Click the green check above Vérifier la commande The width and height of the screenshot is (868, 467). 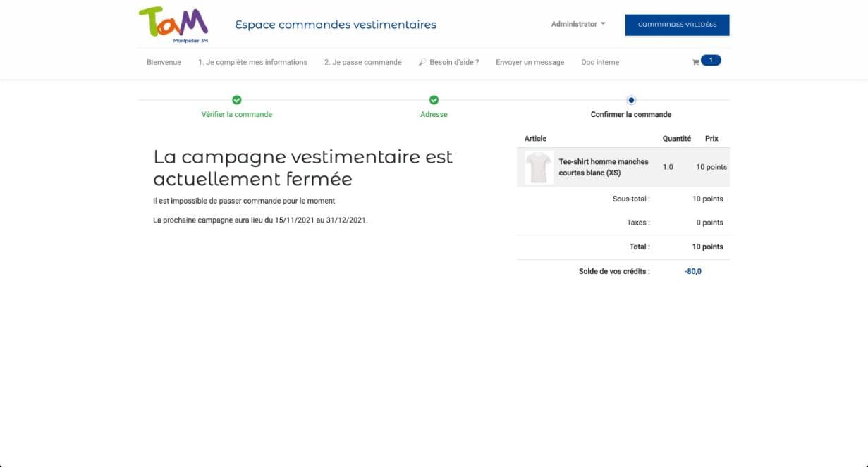pyautogui.click(x=237, y=100)
